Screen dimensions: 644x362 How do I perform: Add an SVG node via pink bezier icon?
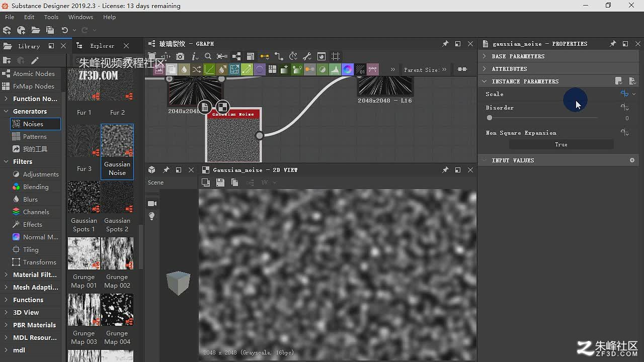pos(373,69)
